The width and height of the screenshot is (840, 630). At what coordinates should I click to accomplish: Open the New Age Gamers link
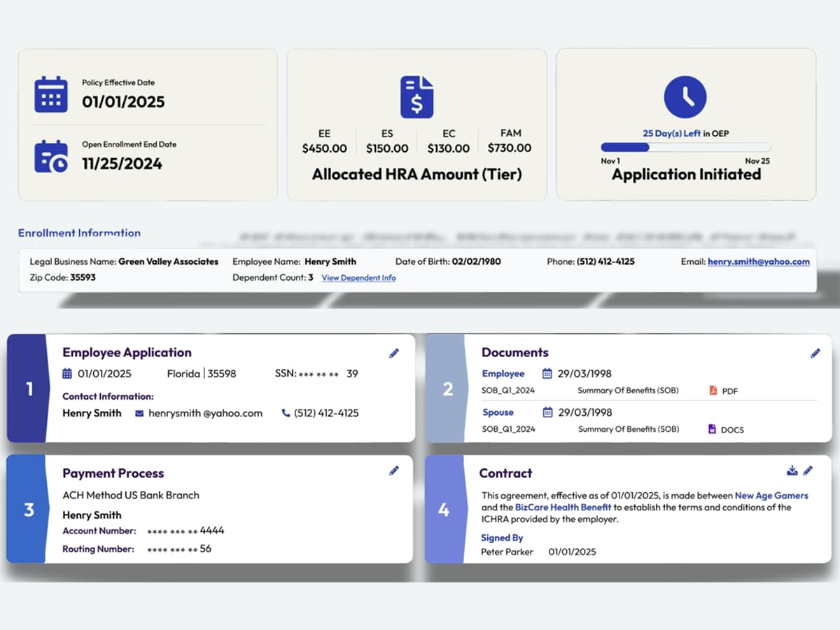click(771, 496)
